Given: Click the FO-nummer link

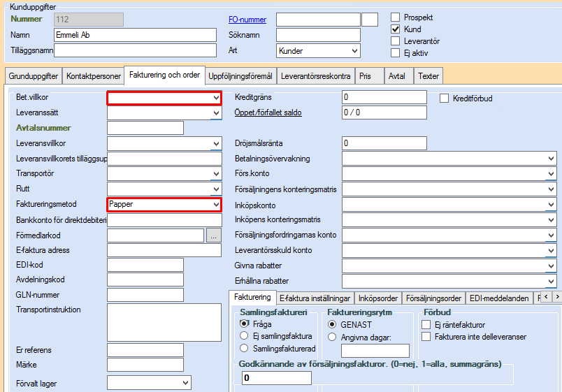Looking at the screenshot, I should [x=248, y=19].
